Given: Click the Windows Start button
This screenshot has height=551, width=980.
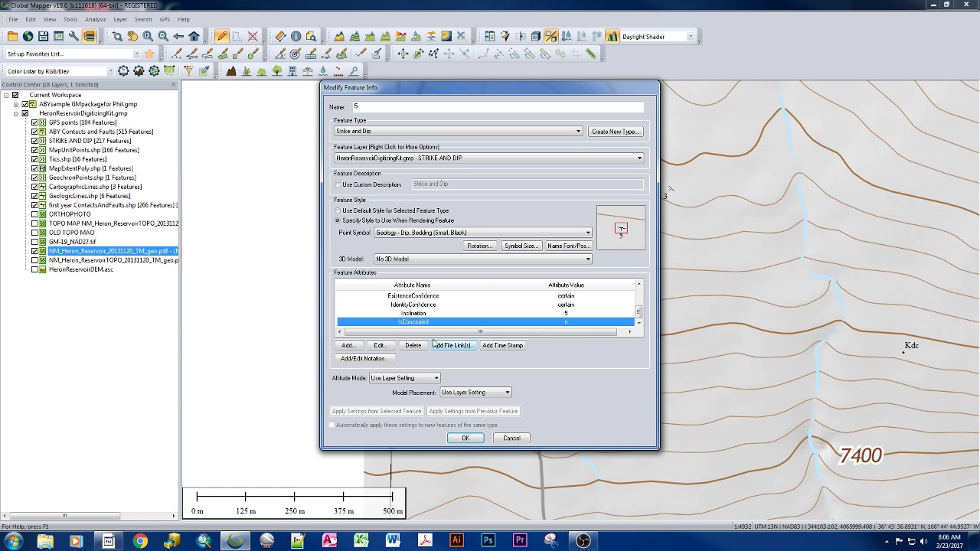Looking at the screenshot, I should pyautogui.click(x=13, y=541).
